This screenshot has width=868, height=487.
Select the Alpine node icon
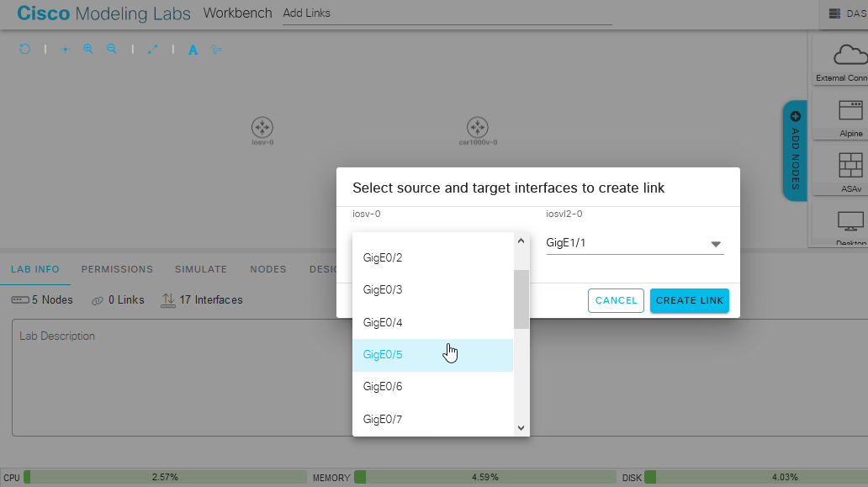[851, 111]
